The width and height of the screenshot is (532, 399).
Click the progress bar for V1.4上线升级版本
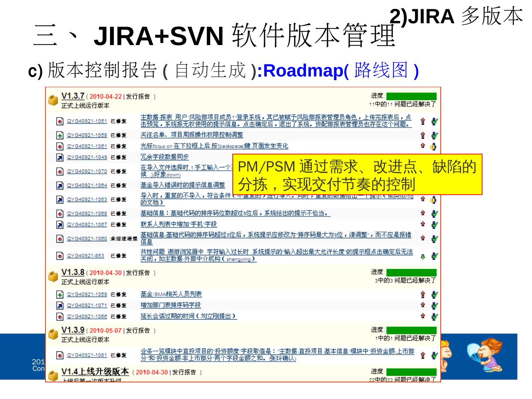(411, 372)
